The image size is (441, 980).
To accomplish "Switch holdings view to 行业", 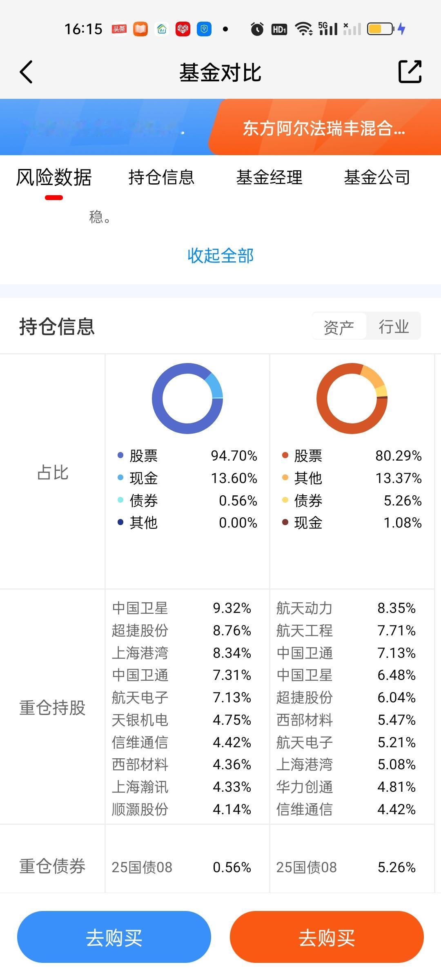I will click(x=394, y=326).
